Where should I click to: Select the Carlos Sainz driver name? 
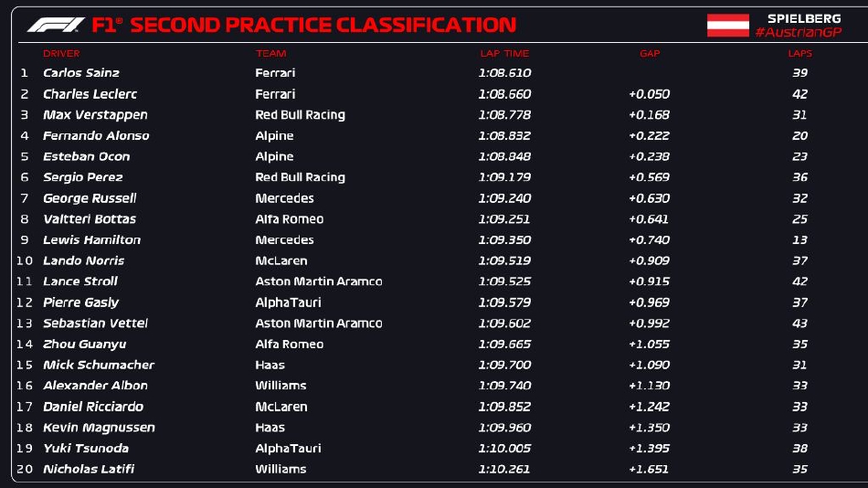(x=81, y=73)
